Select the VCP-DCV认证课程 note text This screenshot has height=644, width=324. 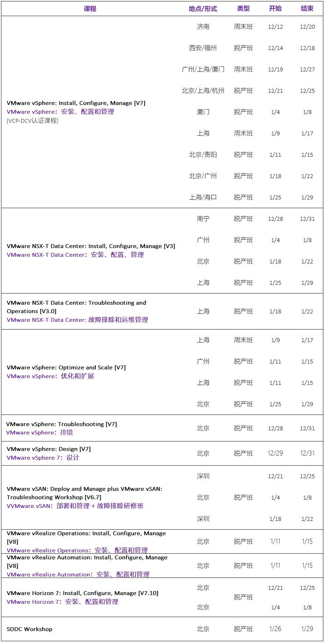[x=33, y=121]
